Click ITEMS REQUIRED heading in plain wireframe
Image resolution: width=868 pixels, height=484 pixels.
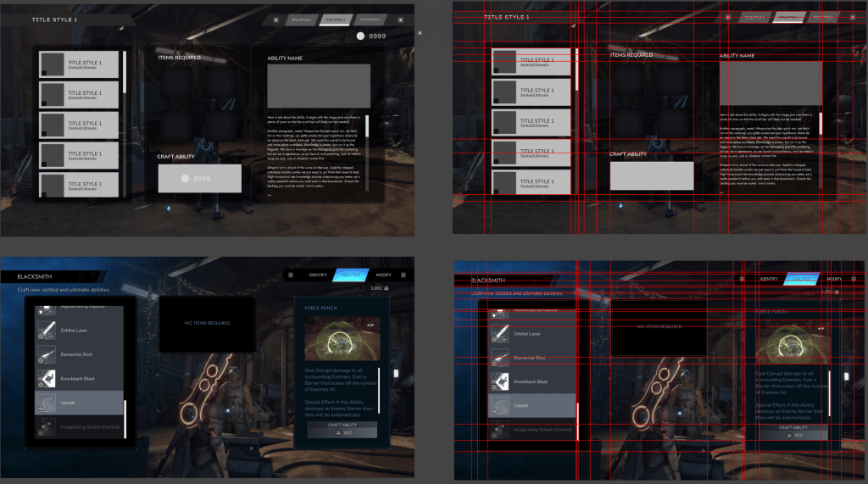pos(180,58)
